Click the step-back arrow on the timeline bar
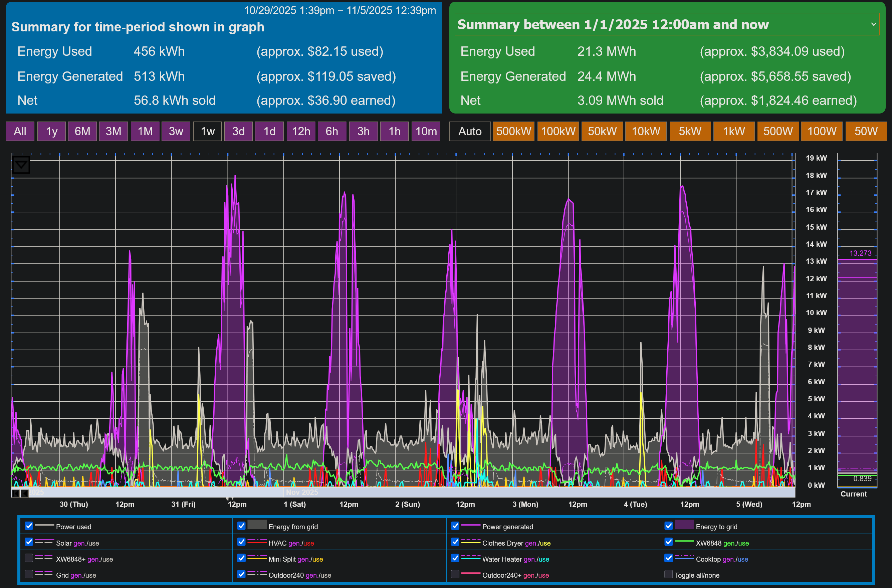 click(25, 494)
